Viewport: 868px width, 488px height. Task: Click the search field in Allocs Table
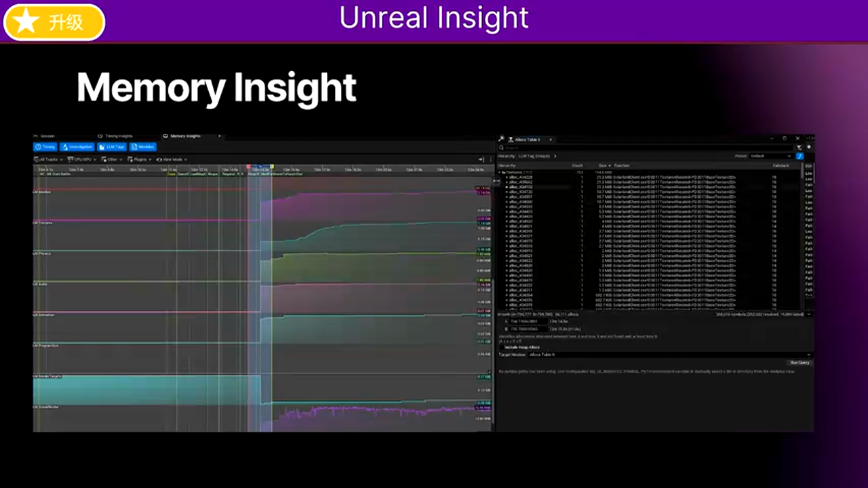644,147
